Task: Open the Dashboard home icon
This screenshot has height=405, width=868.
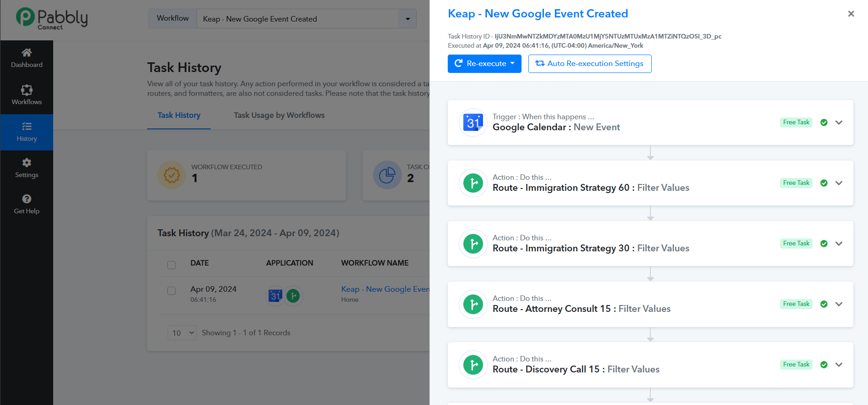Action: coord(27,53)
